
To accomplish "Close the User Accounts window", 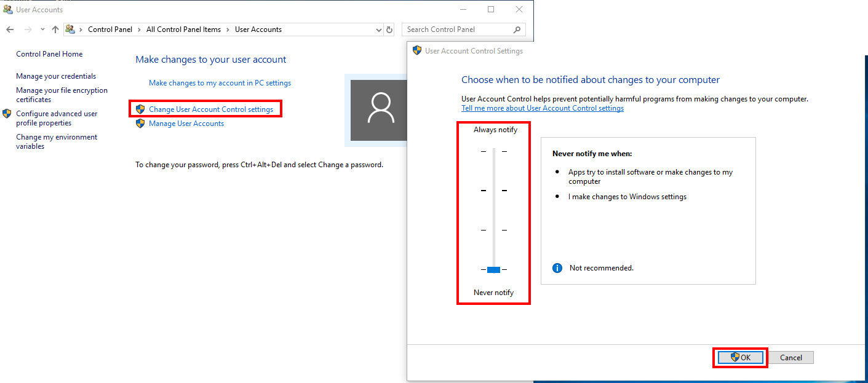I will [519, 9].
